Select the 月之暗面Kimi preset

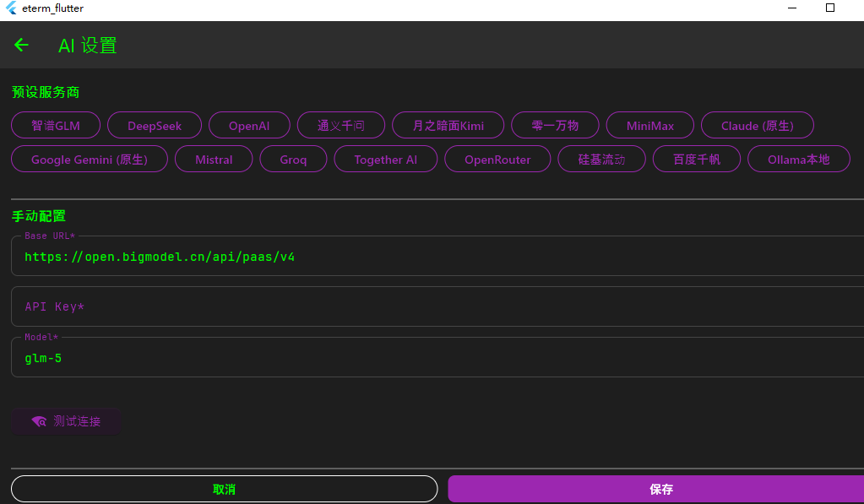tap(448, 125)
